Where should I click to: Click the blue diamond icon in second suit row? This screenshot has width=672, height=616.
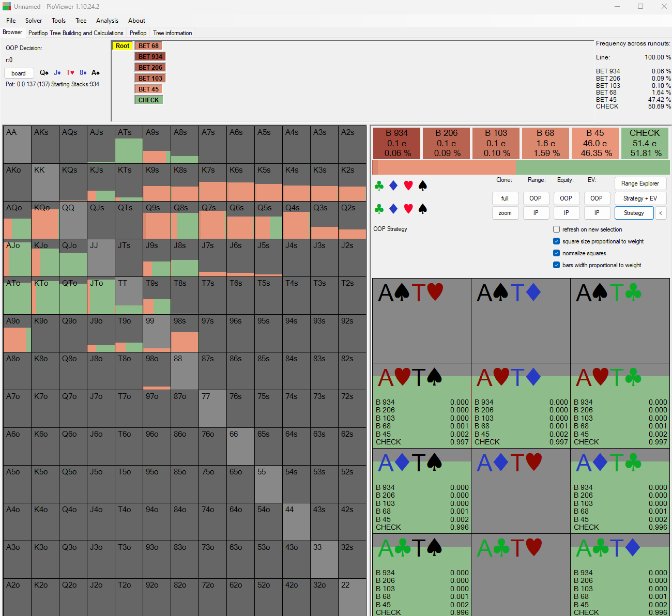393,209
